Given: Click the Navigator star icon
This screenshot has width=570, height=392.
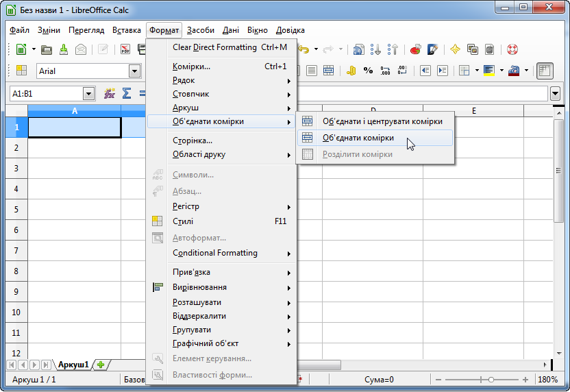Looking at the screenshot, I should (x=455, y=49).
